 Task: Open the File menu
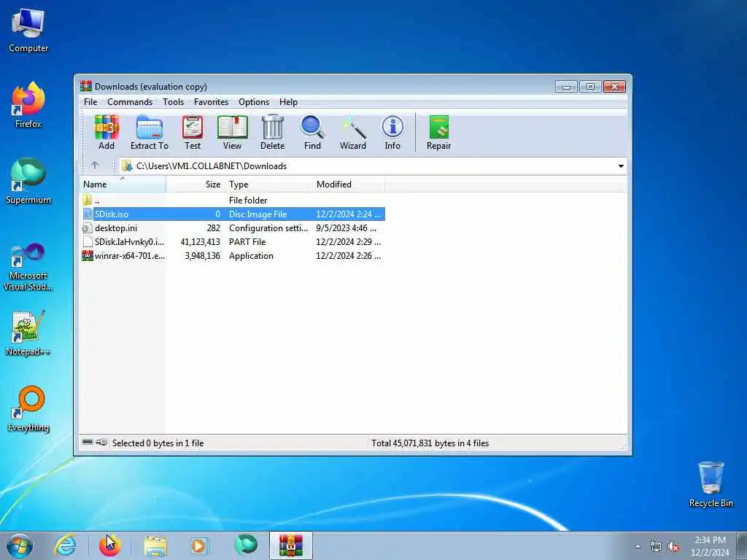90,102
